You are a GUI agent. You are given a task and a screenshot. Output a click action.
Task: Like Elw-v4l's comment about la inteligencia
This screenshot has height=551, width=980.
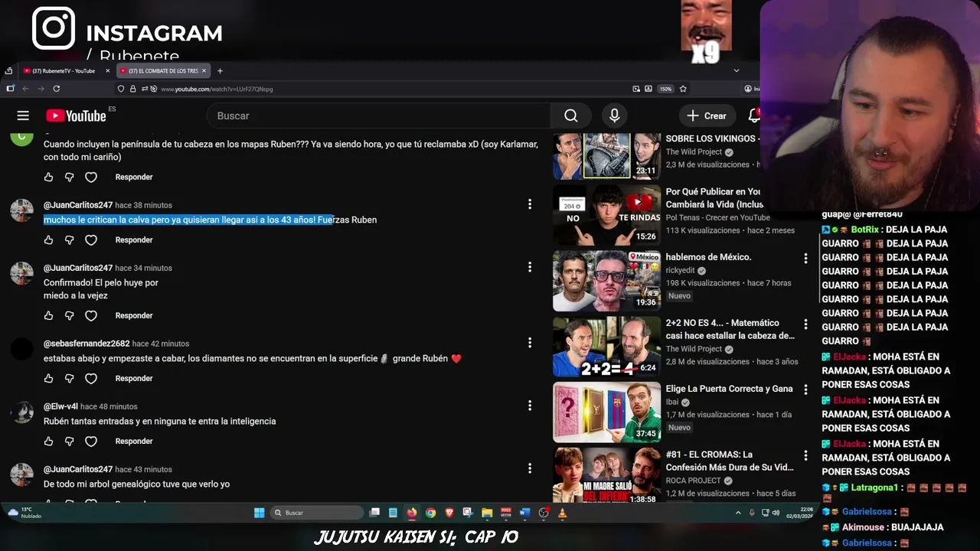click(x=48, y=441)
